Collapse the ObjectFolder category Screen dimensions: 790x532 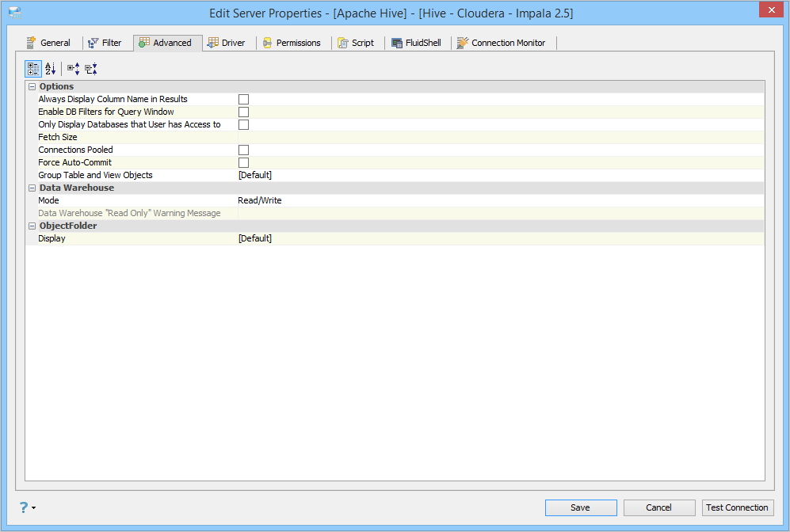(x=32, y=226)
